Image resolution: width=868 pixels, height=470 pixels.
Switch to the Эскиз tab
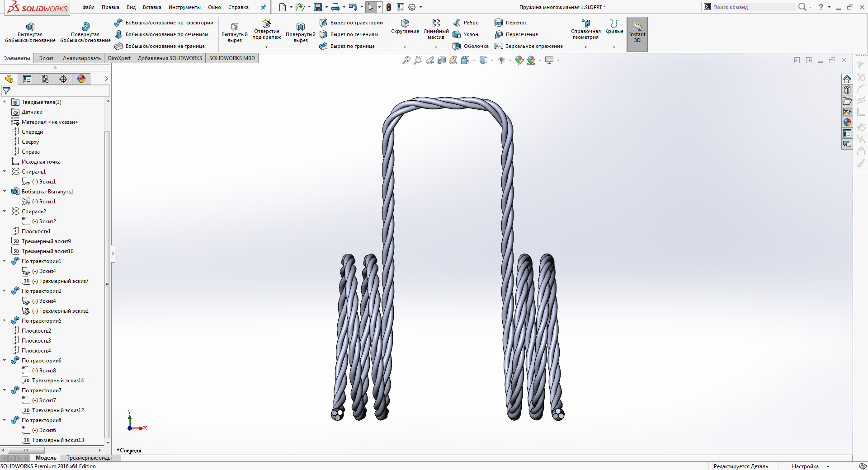(x=46, y=58)
